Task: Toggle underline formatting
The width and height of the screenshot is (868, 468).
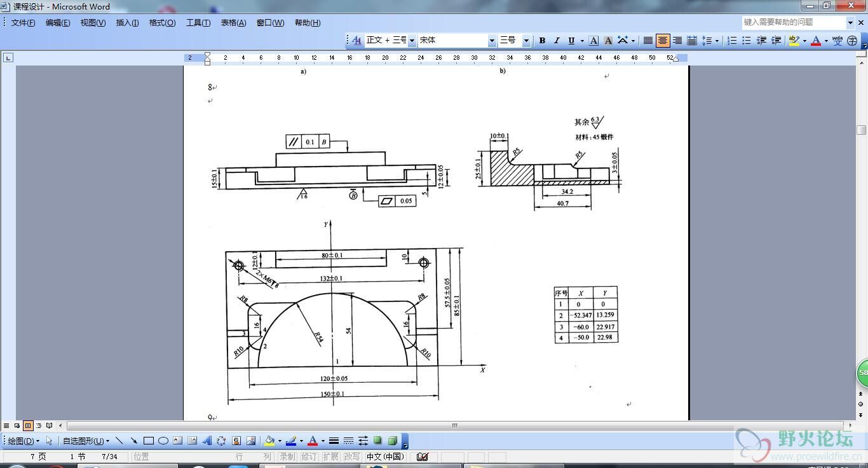Action: [571, 40]
